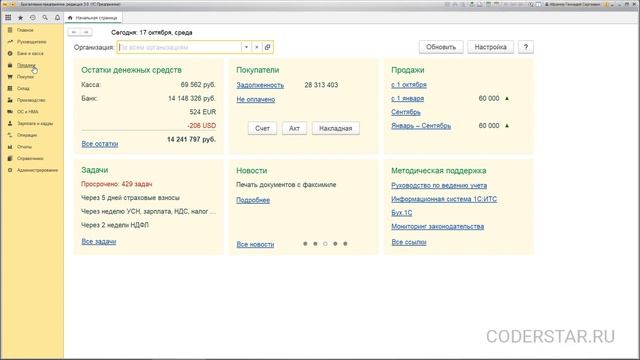Open Все ссылки link
640x360 pixels.
click(x=409, y=242)
